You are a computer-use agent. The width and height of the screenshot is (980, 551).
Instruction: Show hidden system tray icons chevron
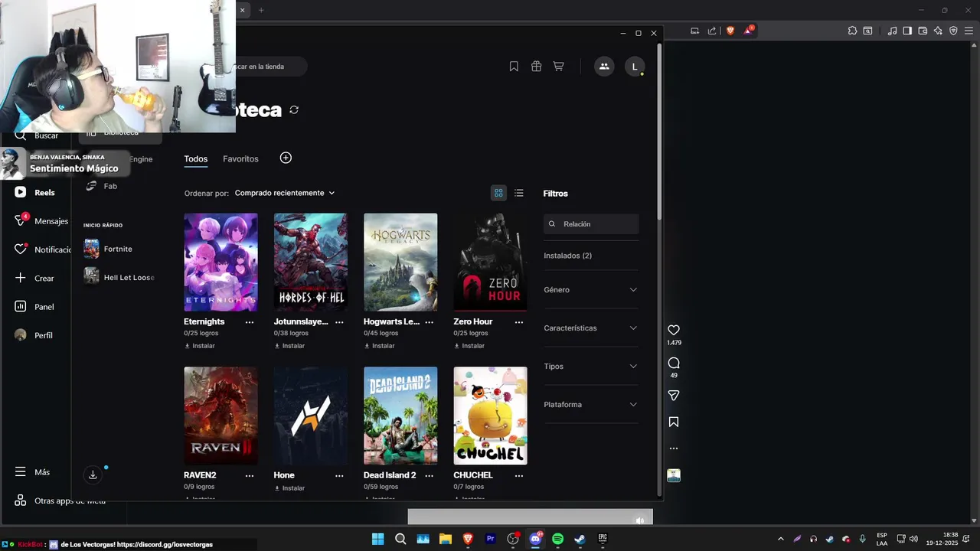[x=780, y=539]
